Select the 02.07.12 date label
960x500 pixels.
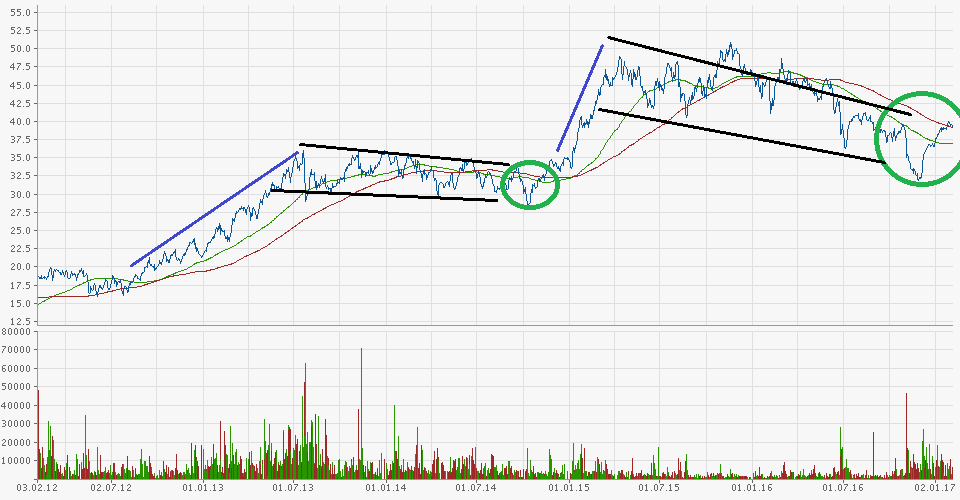111,488
